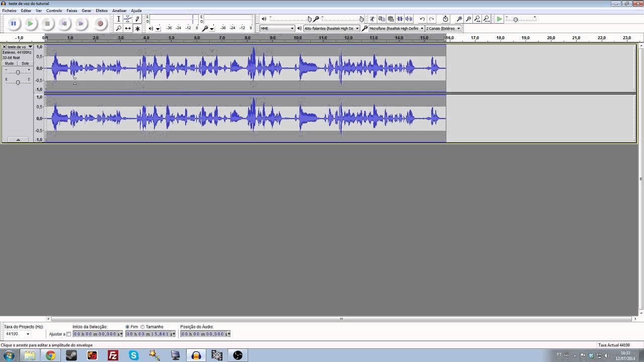Collapse the track with the bottom arrow
Image resolution: width=644 pixels, height=362 pixels.
click(18, 139)
